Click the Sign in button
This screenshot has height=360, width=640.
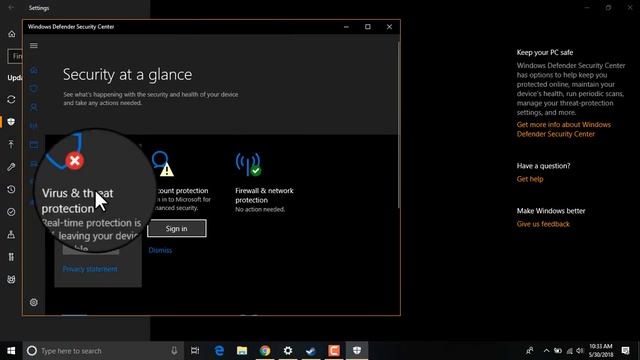point(177,229)
